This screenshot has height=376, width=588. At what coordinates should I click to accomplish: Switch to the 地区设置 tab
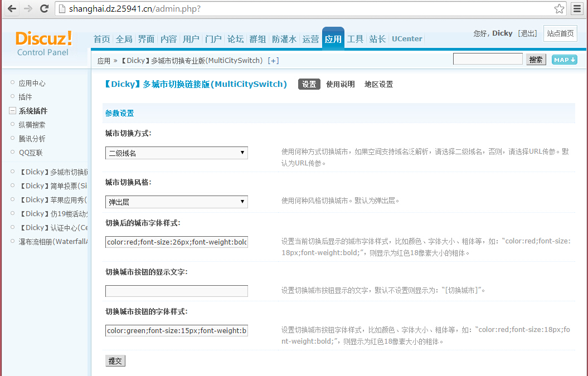pos(378,84)
